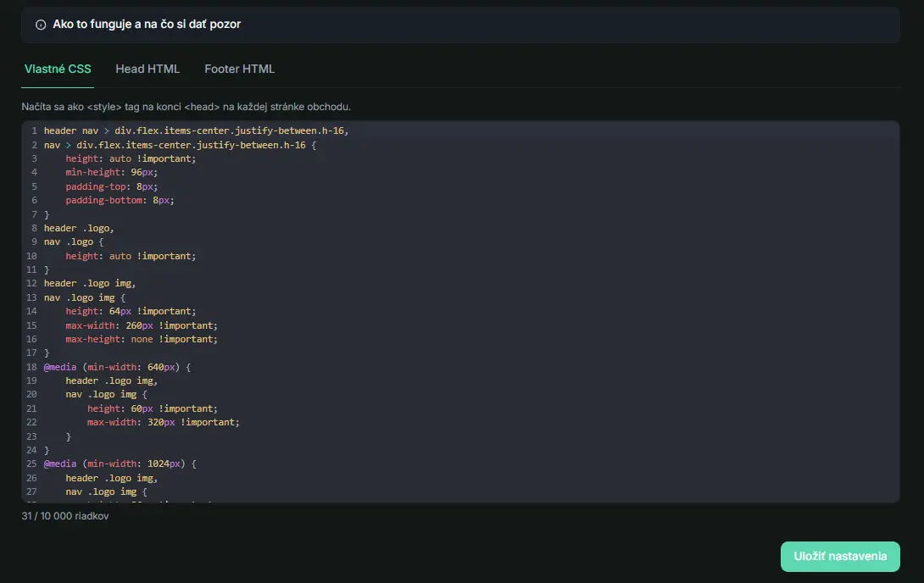The height and width of the screenshot is (583, 924).
Task: Save with the Uložiť nastavenia button
Action: point(840,557)
